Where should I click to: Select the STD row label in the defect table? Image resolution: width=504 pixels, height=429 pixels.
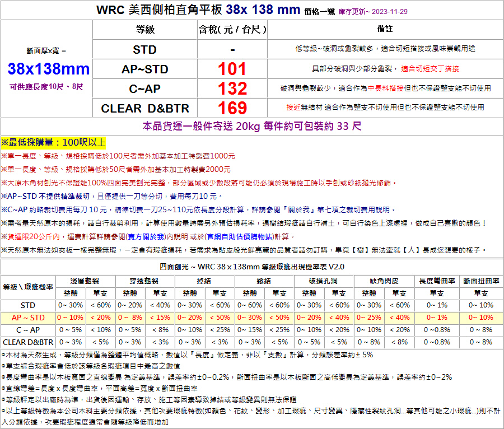(28, 305)
